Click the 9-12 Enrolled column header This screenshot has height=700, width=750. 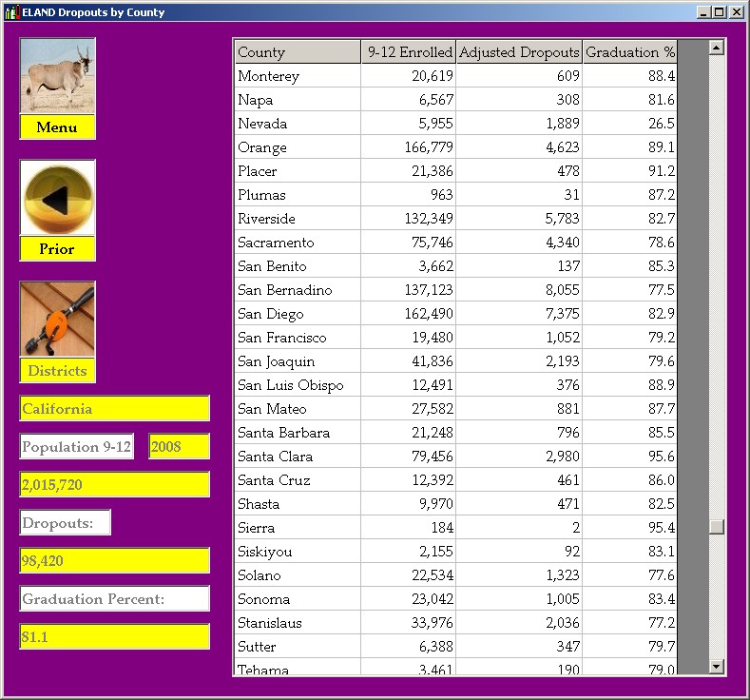point(408,52)
